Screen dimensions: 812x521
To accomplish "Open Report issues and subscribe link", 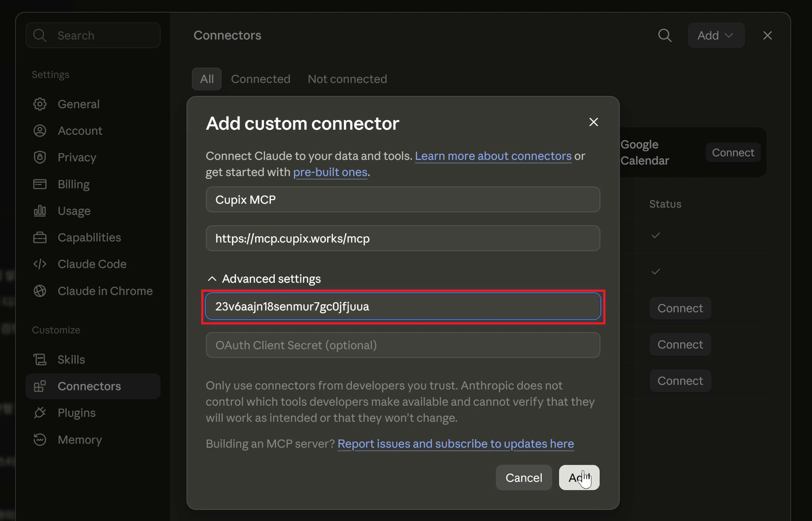I will pyautogui.click(x=456, y=444).
